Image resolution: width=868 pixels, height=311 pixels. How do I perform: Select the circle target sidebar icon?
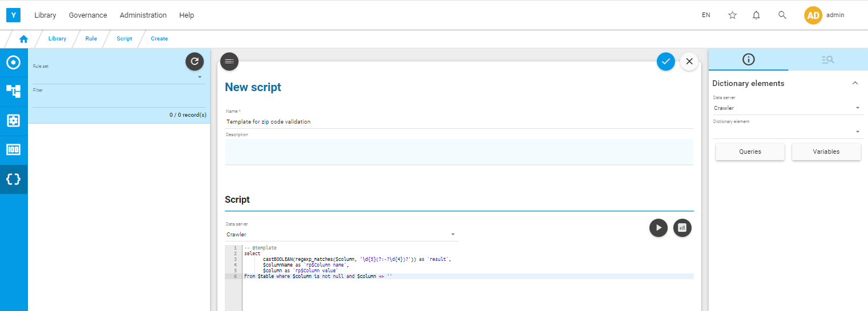point(14,63)
